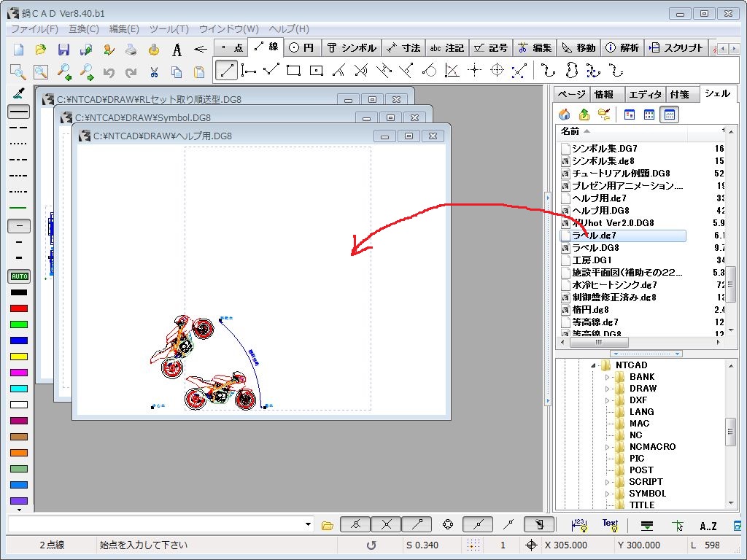Click the 名前 column header
Image resolution: width=747 pixels, height=560 pixels.
pyautogui.click(x=570, y=131)
